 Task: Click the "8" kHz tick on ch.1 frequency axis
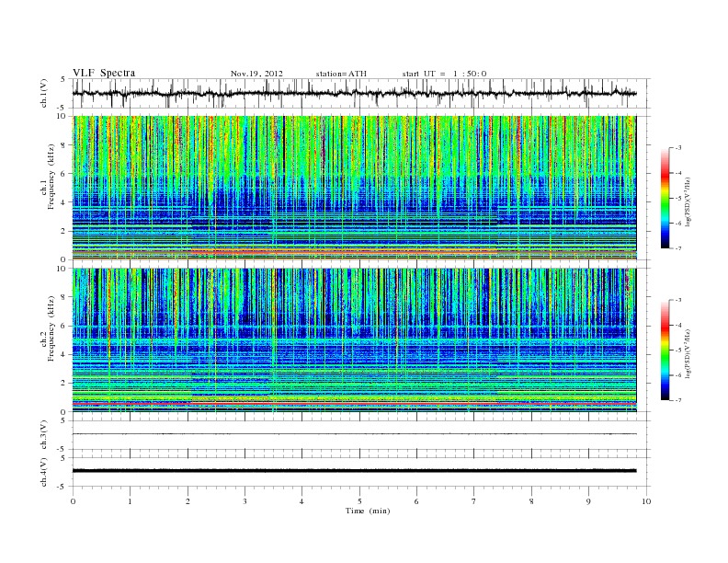64,145
